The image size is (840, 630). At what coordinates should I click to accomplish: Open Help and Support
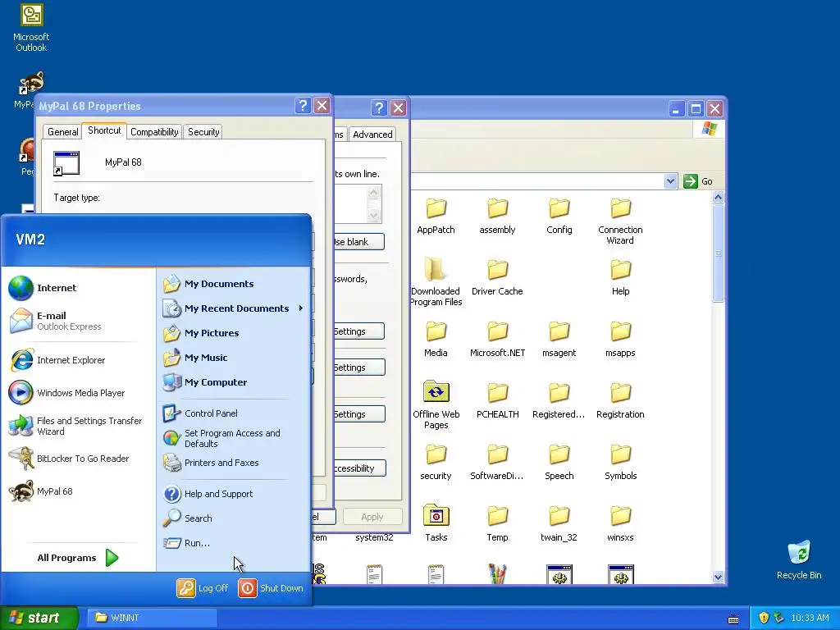[x=208, y=494]
